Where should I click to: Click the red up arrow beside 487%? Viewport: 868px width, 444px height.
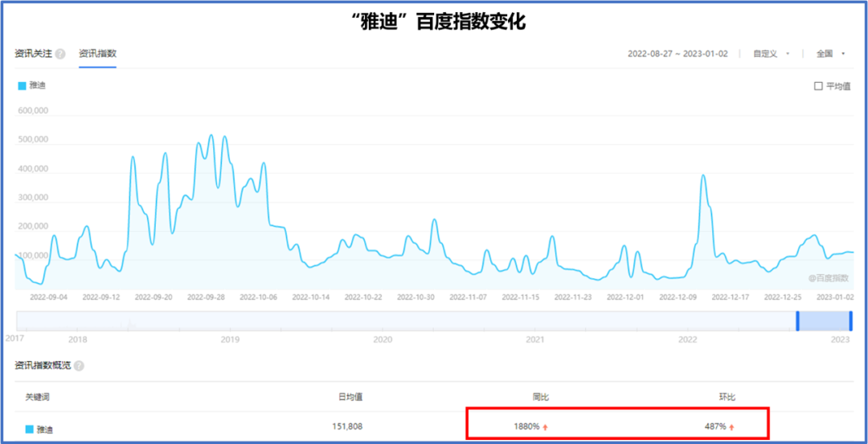tap(731, 427)
